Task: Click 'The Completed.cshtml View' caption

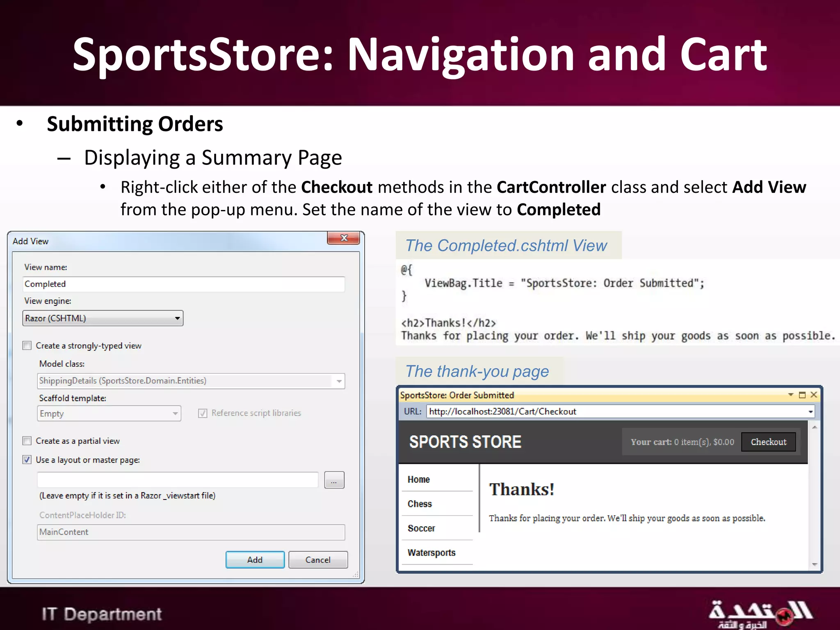Action: click(x=506, y=246)
